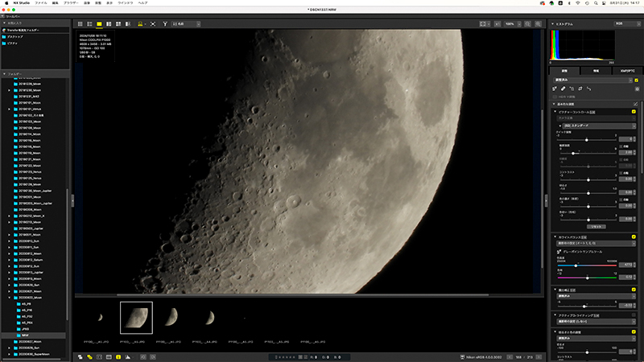Toggle the Picture Control yellow checkbox
This screenshot has height=362, width=644.
634,112
